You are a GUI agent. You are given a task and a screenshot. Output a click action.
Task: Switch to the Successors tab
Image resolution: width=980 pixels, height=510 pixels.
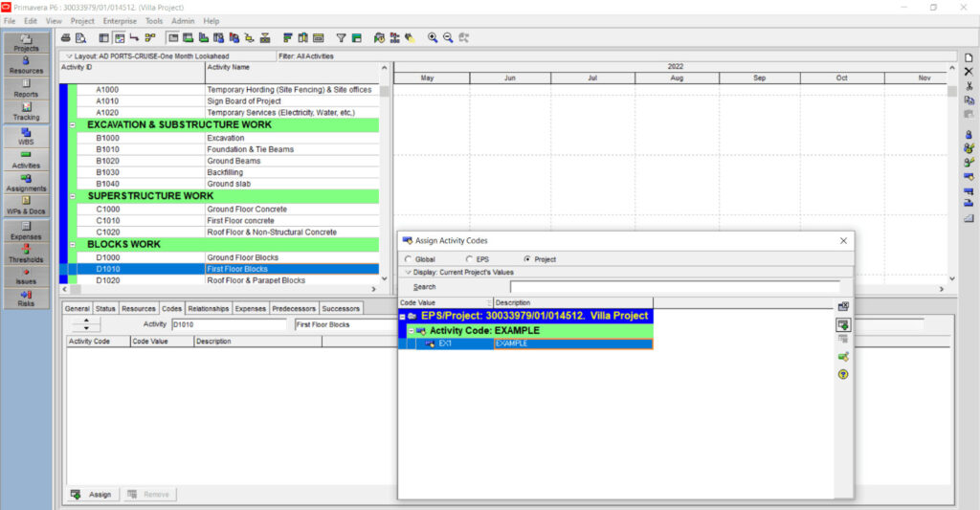341,309
